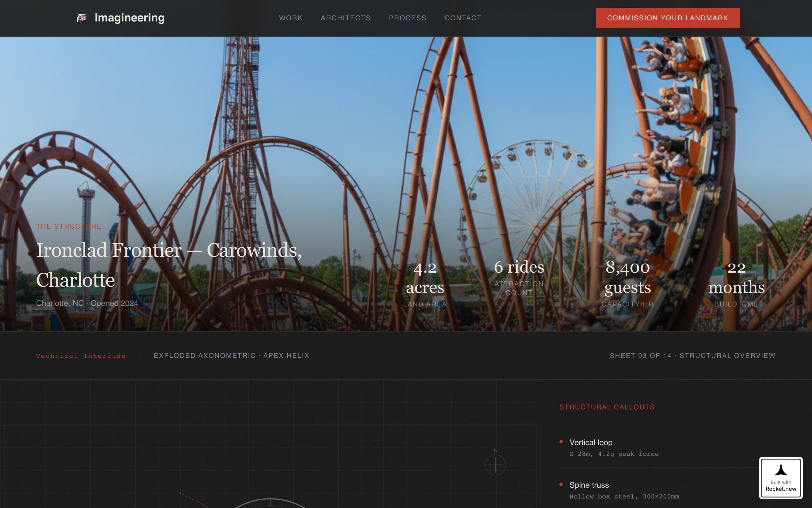Viewport: 812px width, 508px height.
Task: Click 'THE STRUCTURE' label
Action: click(69, 226)
